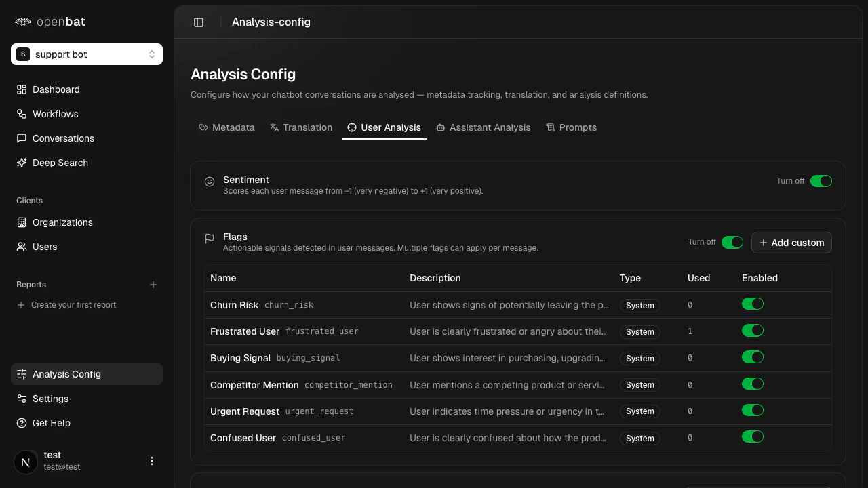Click the Organizations building icon

(20, 222)
